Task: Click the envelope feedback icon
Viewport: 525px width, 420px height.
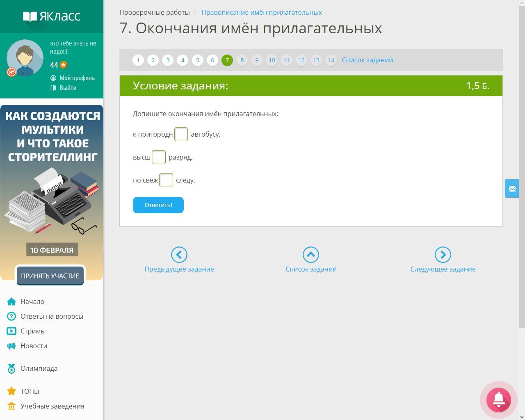Action: [512, 189]
